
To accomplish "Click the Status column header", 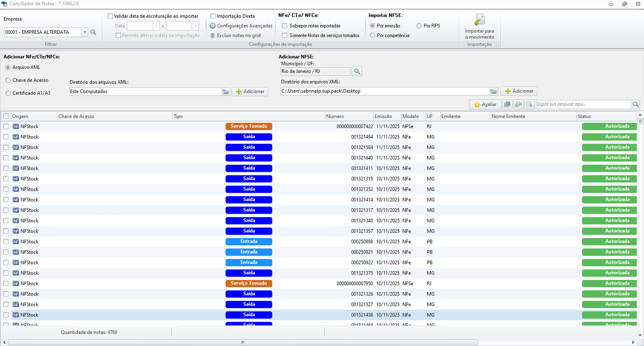I will point(584,116).
